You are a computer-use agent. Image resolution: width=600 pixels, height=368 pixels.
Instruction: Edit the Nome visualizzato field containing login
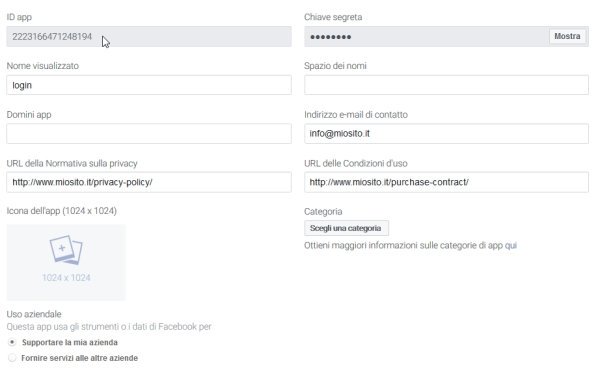(x=149, y=85)
